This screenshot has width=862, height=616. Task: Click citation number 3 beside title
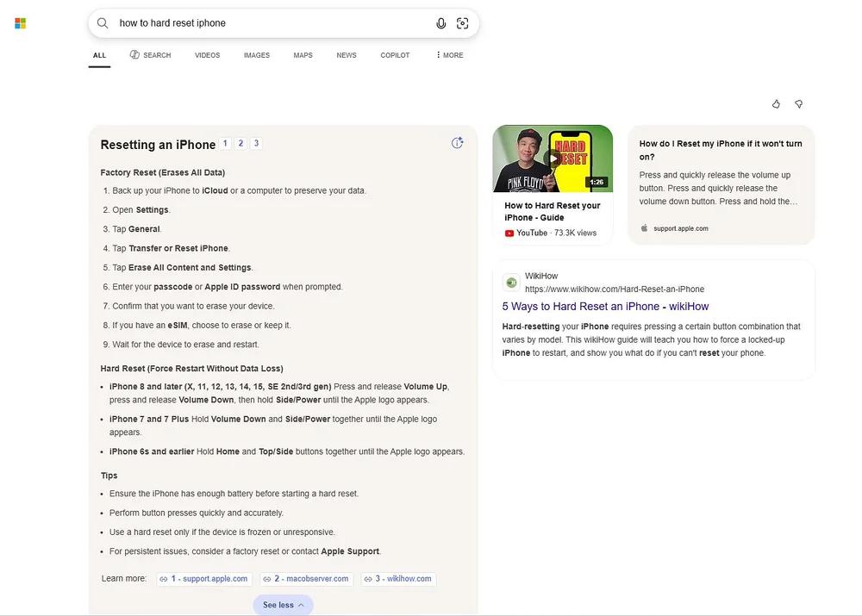256,143
